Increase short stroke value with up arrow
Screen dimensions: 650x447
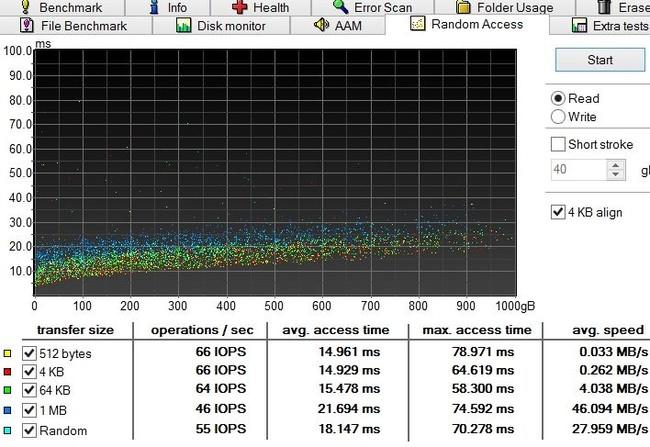point(616,165)
